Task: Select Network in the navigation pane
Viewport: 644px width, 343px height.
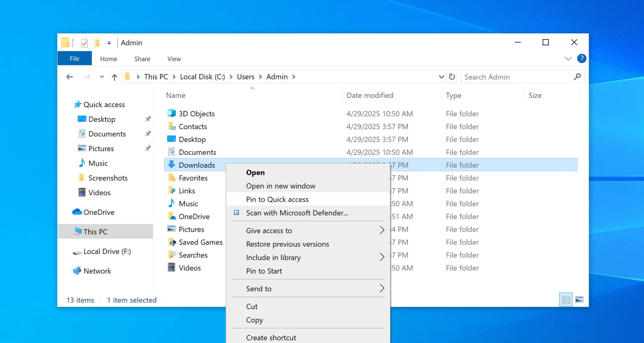Action: click(97, 271)
